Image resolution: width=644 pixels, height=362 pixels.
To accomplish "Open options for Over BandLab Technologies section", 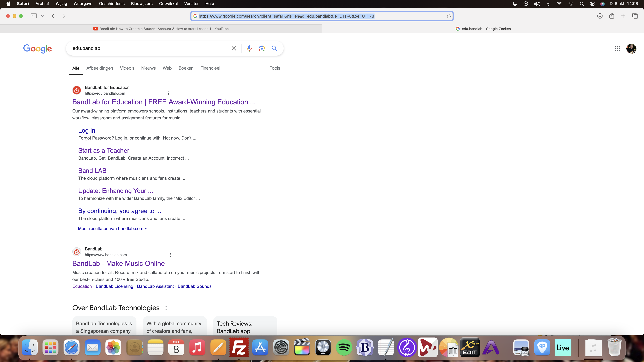I will [166, 308].
